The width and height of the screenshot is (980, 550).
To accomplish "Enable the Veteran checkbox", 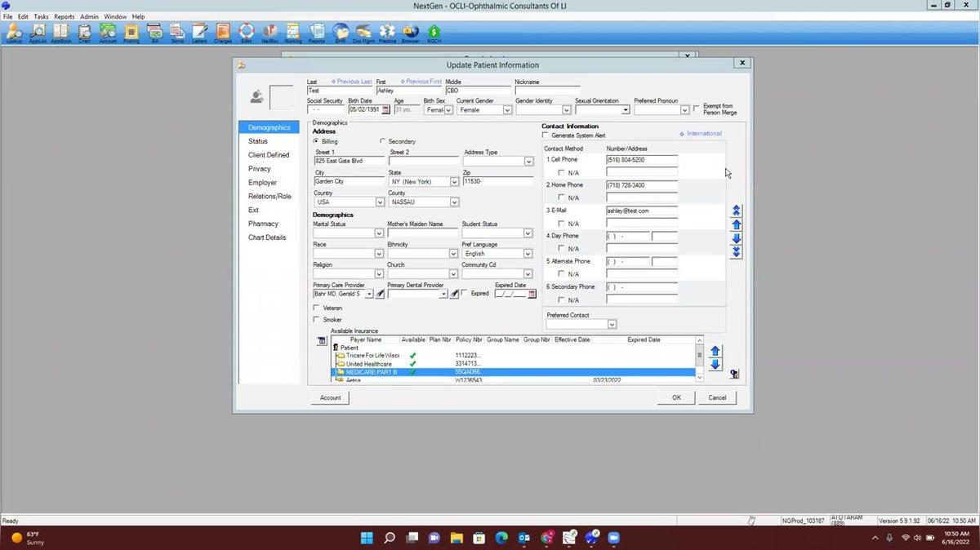I will pos(317,308).
